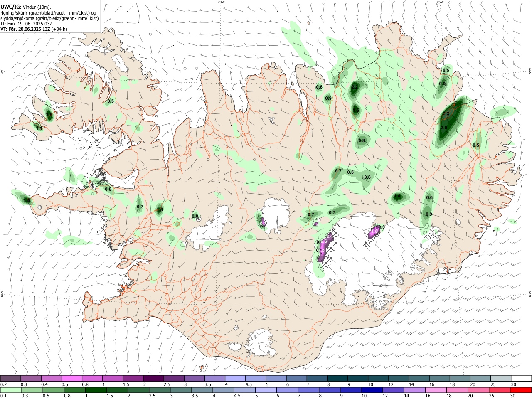
Task: Click the 1.8 value in the Westfjords
Action: [49, 114]
